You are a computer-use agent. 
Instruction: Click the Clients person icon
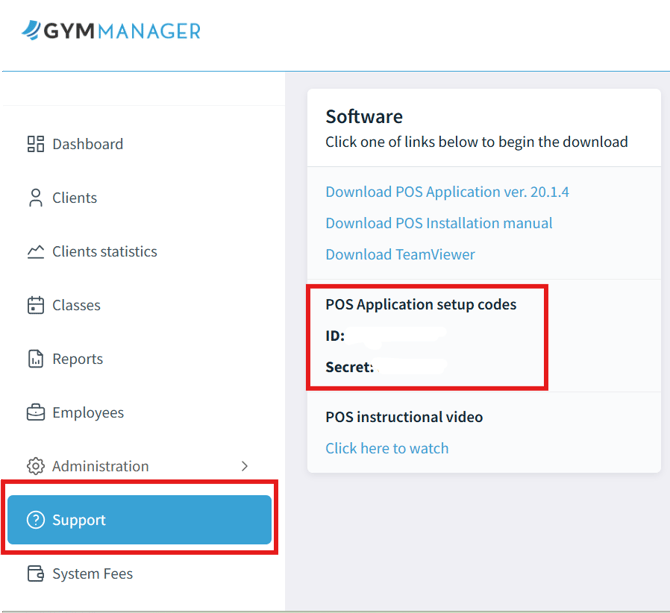pos(36,198)
